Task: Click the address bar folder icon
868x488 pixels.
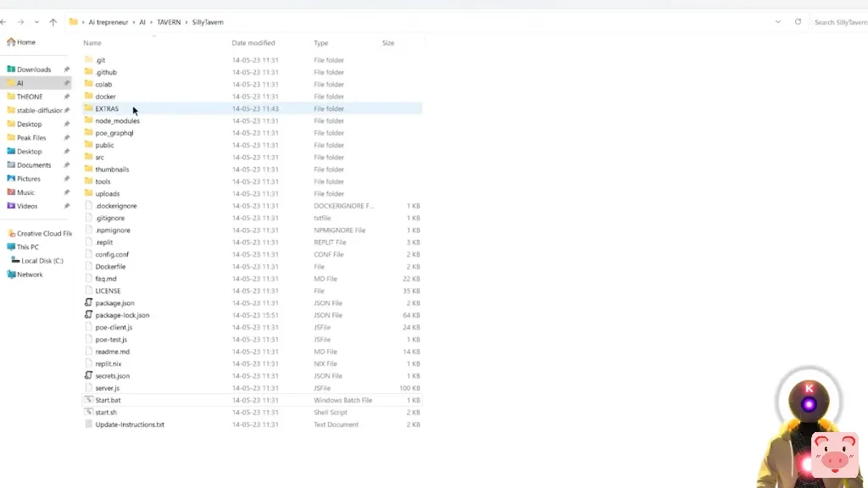Action: click(x=73, y=22)
